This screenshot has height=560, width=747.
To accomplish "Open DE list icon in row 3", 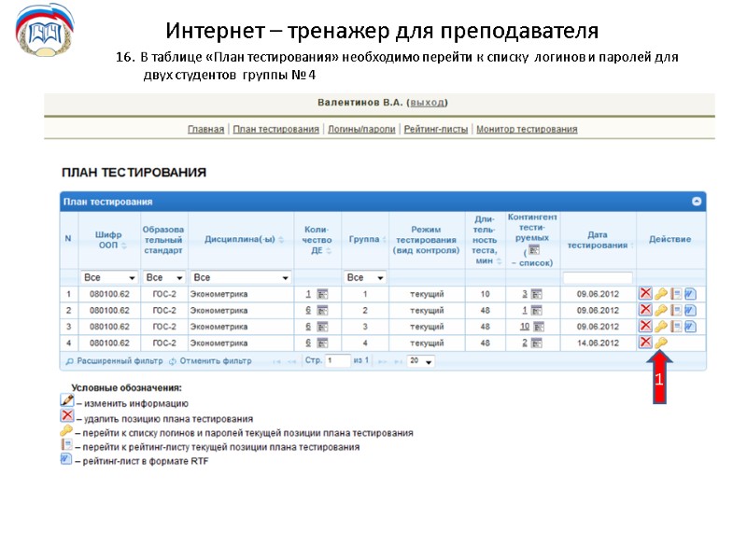I will pos(322,327).
